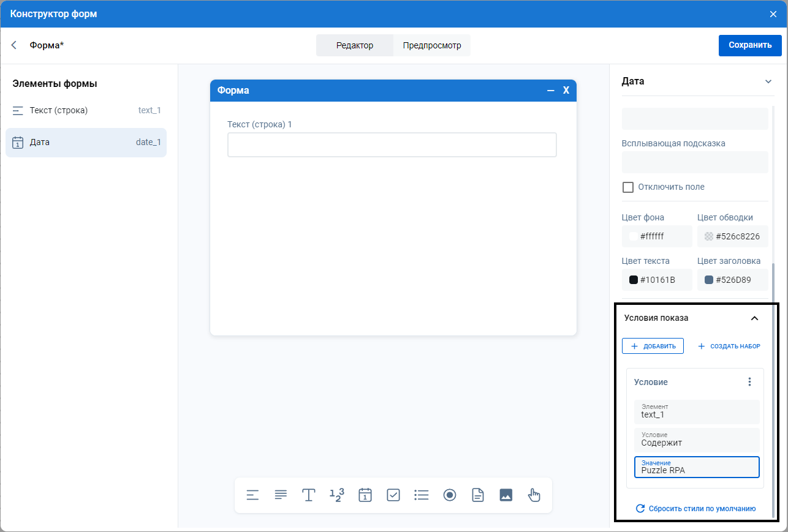
Task: Add a number field element (123 icon)
Action: (337, 495)
